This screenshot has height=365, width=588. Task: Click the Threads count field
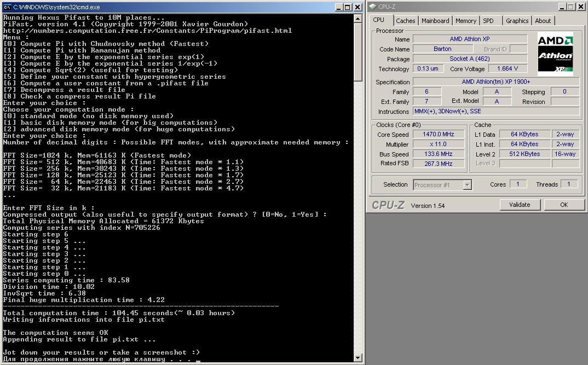tap(569, 184)
